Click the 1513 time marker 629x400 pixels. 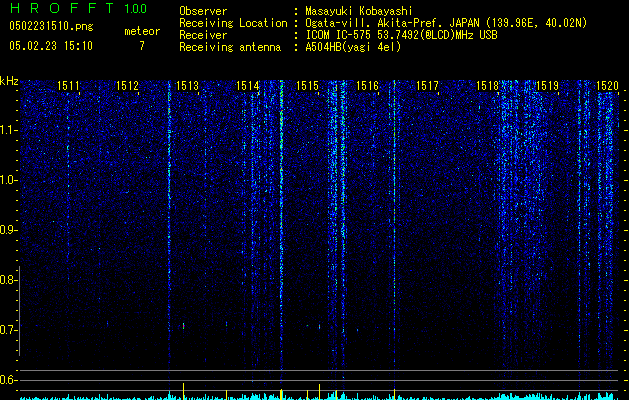pos(187,86)
